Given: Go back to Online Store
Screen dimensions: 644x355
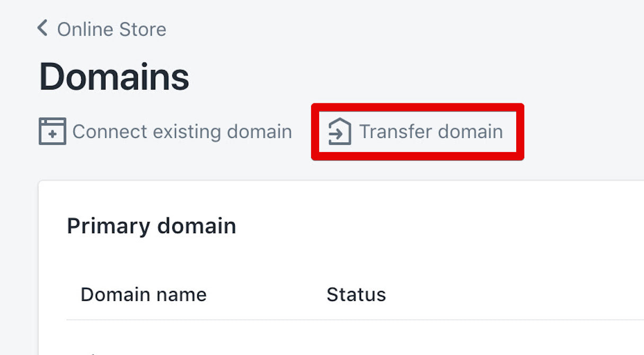Looking at the screenshot, I should [x=111, y=29].
